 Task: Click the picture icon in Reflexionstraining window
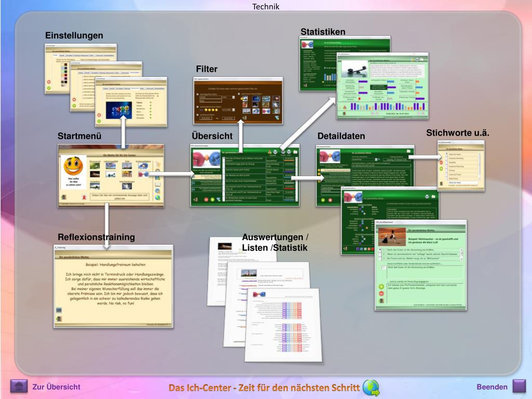(59, 310)
